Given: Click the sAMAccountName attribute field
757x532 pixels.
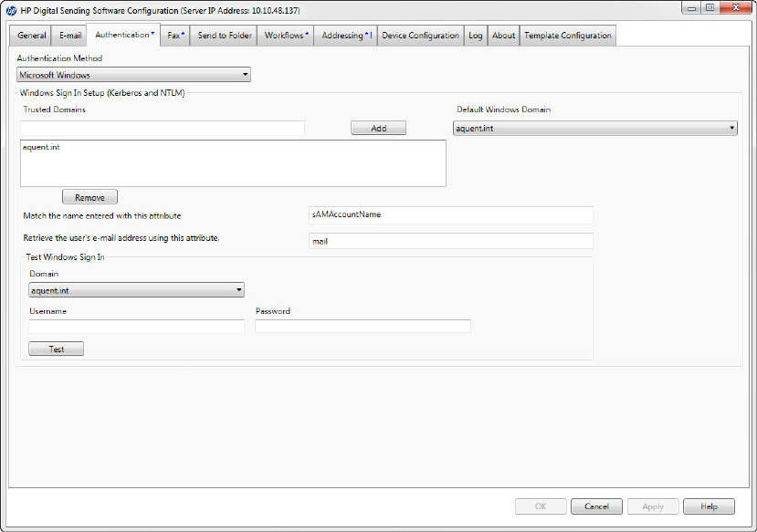Looking at the screenshot, I should 451,215.
